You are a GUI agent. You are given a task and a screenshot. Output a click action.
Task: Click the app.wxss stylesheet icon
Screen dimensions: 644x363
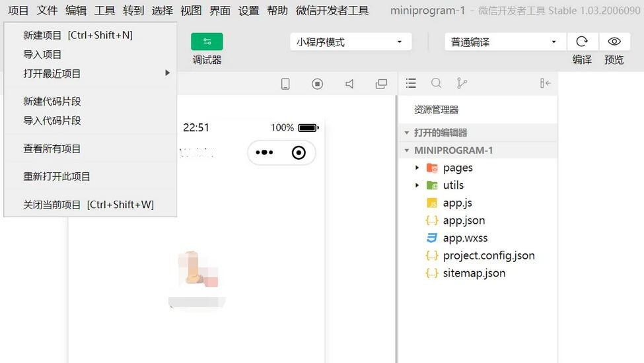[432, 238]
